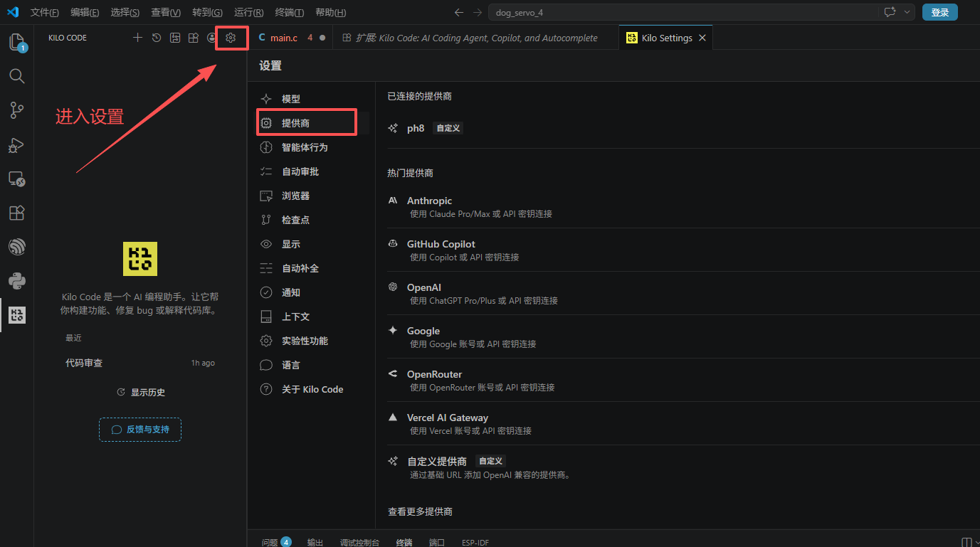The height and width of the screenshot is (547, 980).
Task: Switch to the 扩展: Kilo Code extension tab
Action: click(476, 38)
